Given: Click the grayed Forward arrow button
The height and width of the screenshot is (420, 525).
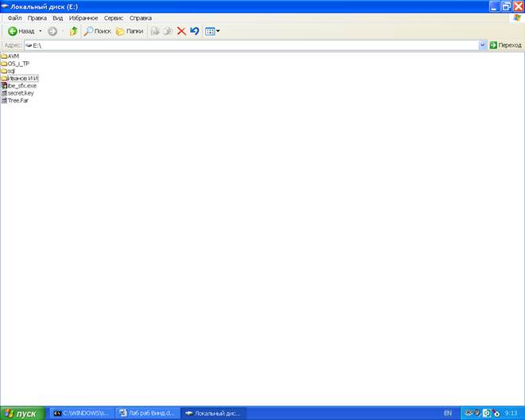Looking at the screenshot, I should 52,31.
